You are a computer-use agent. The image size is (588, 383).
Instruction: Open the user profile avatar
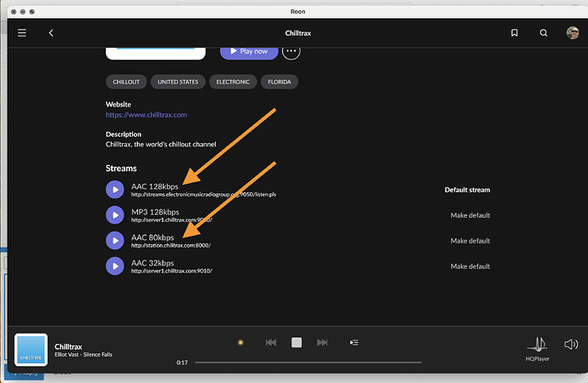(x=573, y=33)
